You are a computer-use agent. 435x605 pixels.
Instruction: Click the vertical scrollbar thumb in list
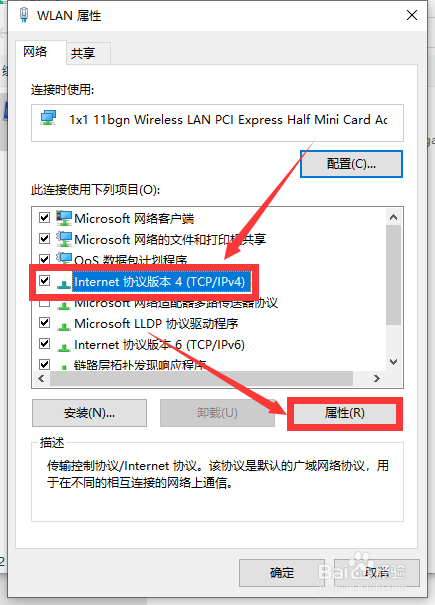393,275
